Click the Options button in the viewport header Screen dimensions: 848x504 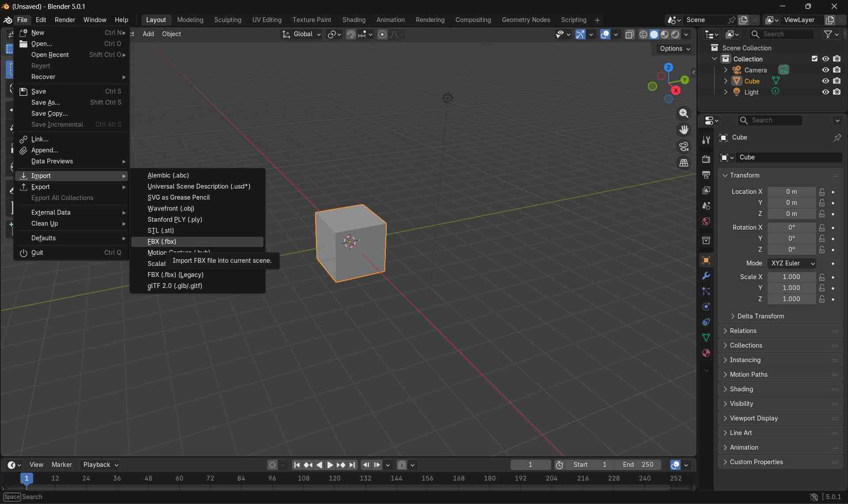tap(672, 49)
